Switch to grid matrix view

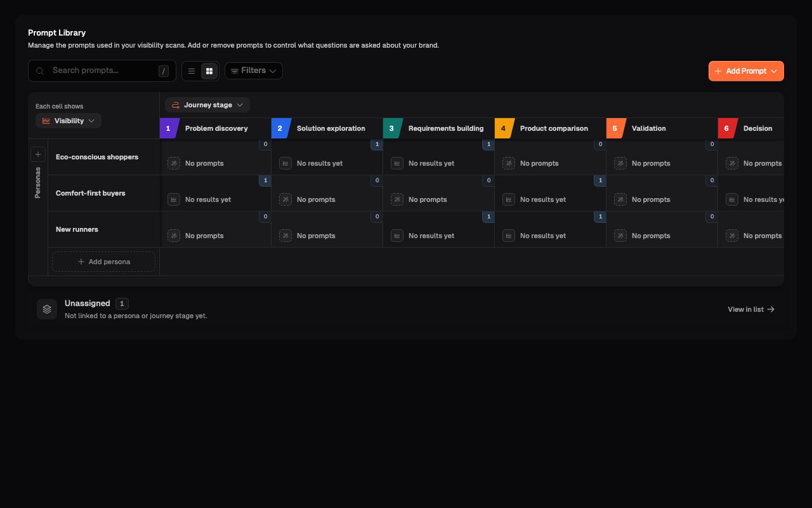click(x=209, y=71)
